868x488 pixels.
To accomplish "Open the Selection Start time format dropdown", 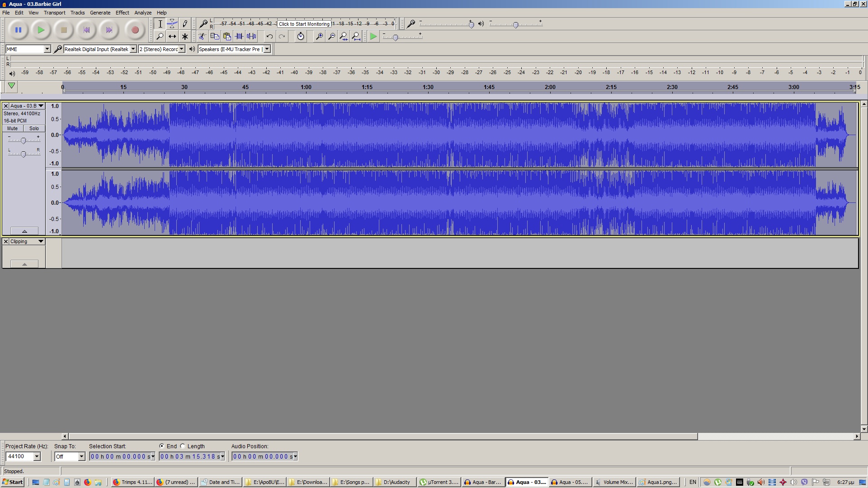I will [153, 456].
